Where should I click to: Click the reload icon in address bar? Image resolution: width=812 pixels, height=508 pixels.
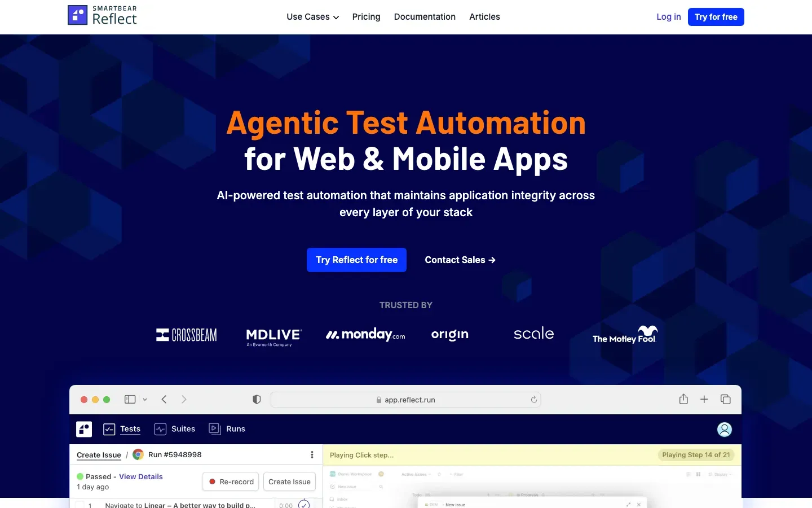(533, 400)
